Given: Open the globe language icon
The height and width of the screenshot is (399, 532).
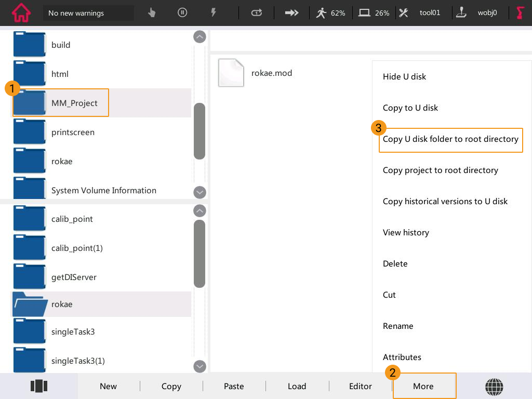Looking at the screenshot, I should [494, 386].
